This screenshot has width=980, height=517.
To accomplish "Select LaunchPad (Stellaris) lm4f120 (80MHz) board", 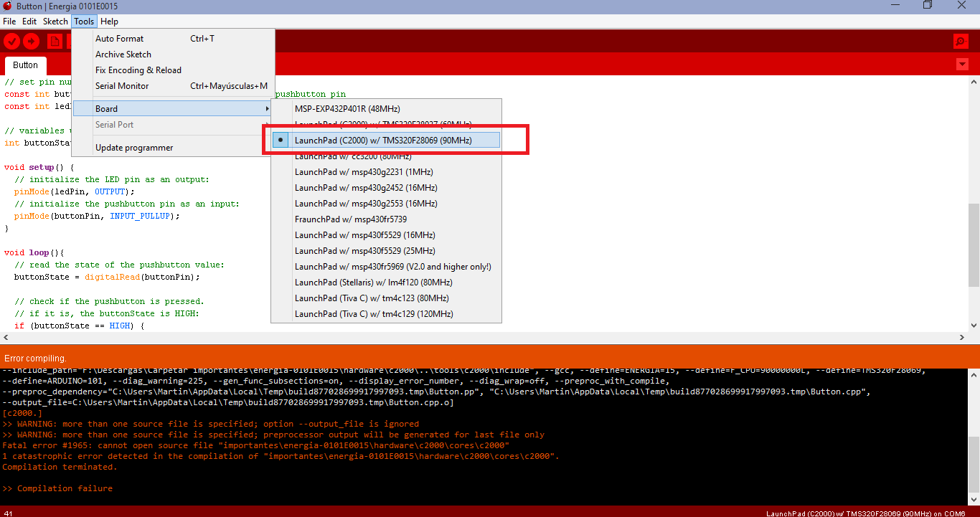I will [386, 283].
